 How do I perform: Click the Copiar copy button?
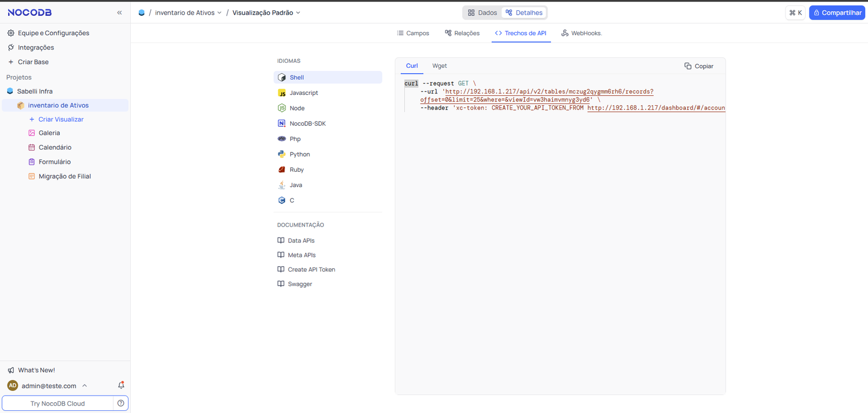pos(699,66)
